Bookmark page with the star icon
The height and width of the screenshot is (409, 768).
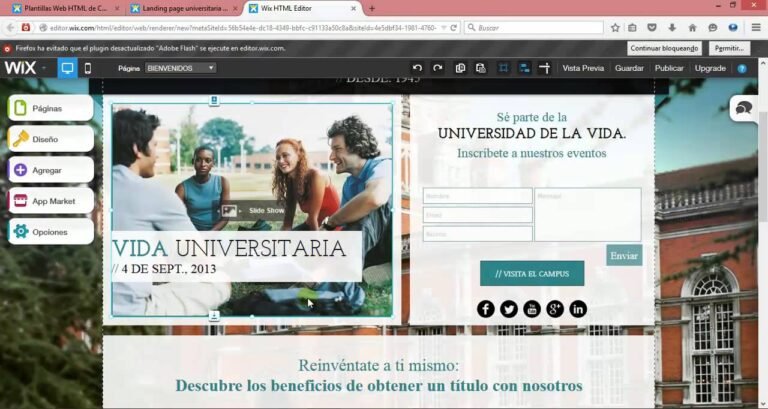615,28
